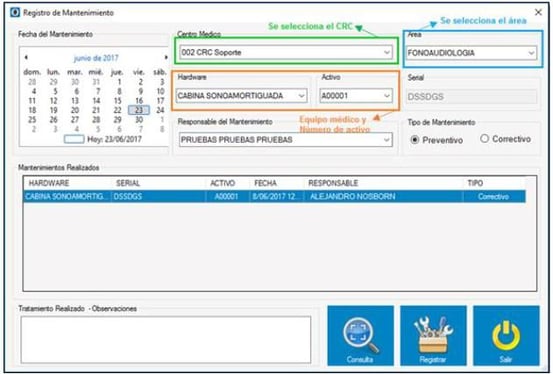Close the Registro de Mantenimiento window
The height and width of the screenshot is (374, 553).
pyautogui.click(x=538, y=12)
